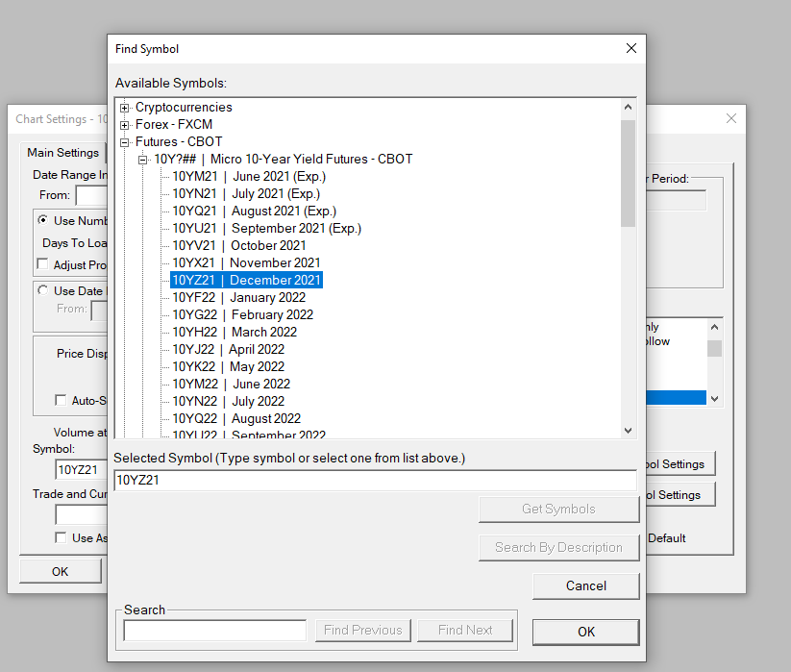Select 10YM22 June 2022 symbol

click(232, 384)
